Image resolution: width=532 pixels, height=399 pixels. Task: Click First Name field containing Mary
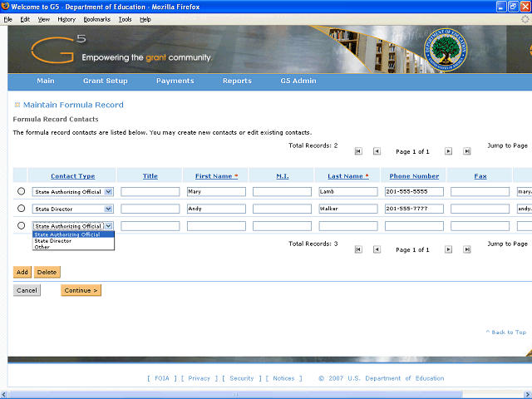coord(216,192)
